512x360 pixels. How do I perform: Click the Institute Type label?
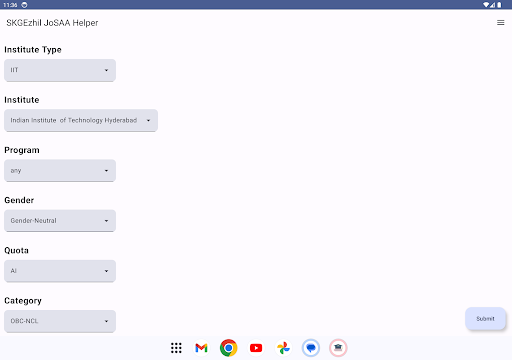33,50
